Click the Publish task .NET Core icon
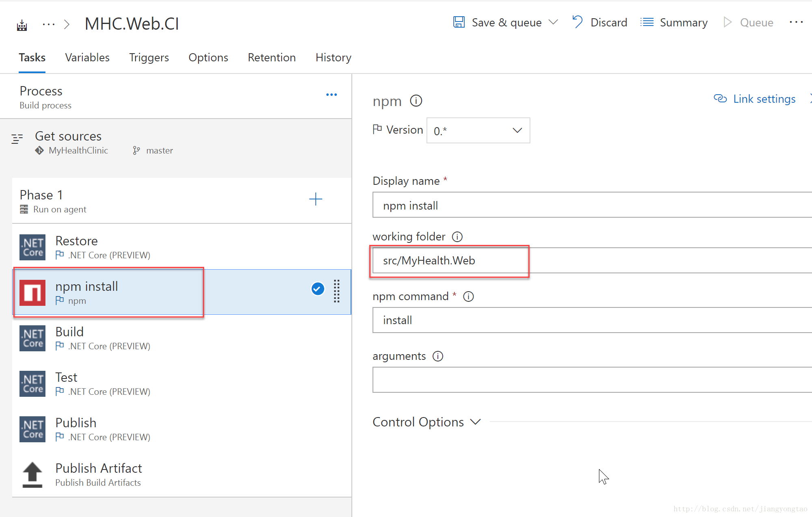812x517 pixels. point(32,429)
